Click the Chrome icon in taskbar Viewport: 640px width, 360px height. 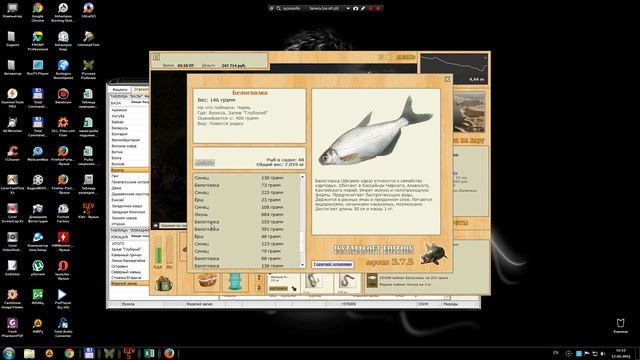click(69, 353)
